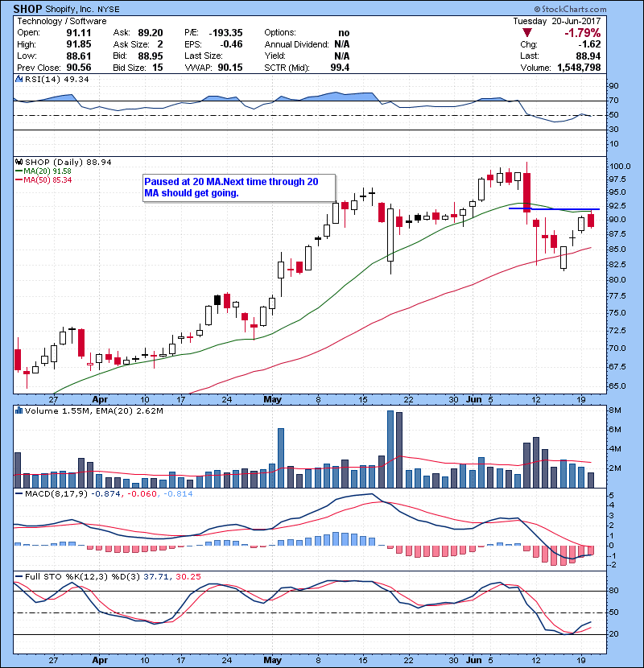Click the Low price 88.61
This screenshot has height=668, width=644.
(79, 56)
